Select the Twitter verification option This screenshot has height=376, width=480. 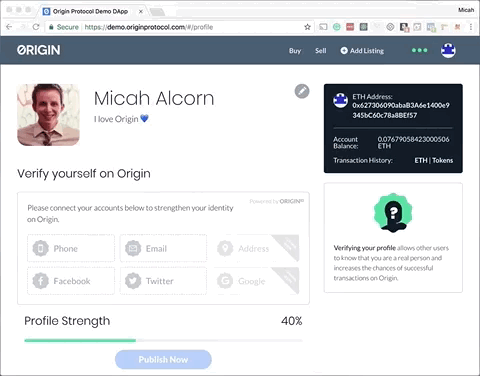pos(163,281)
